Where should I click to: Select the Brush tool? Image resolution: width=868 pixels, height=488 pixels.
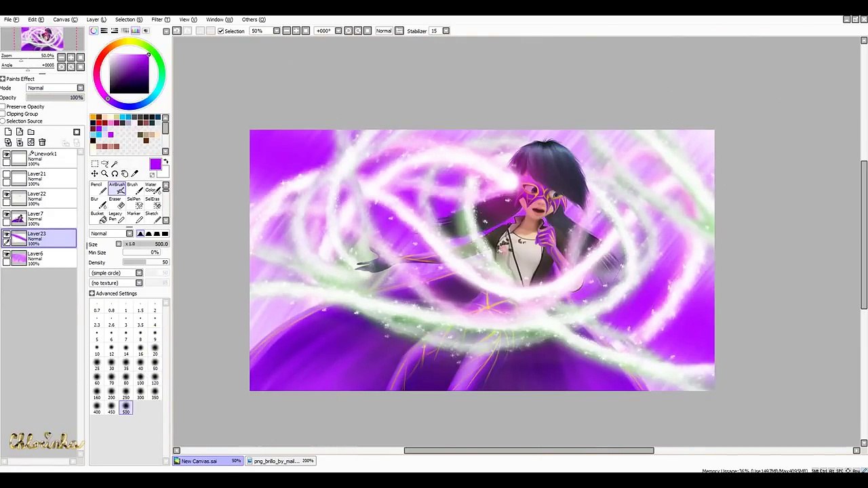coord(134,189)
